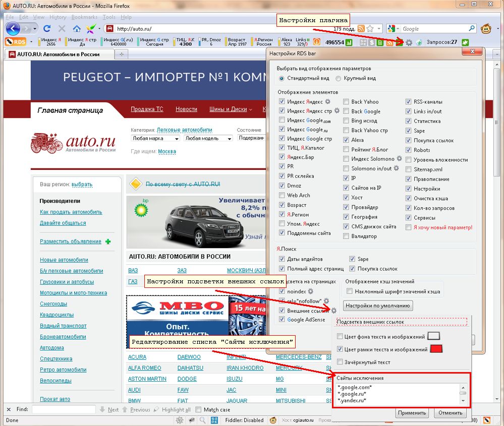Viewport: 504px width, 426px height.
Task: Open the File menu
Action: click(x=10, y=17)
